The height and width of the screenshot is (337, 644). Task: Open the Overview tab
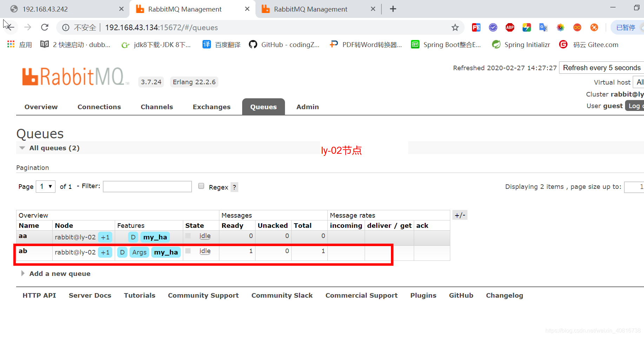[x=41, y=107]
